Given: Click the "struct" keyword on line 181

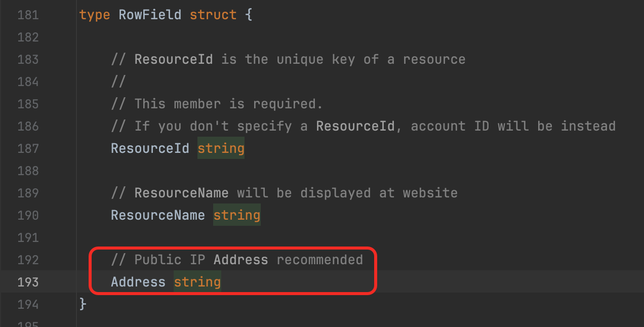Looking at the screenshot, I should coord(213,15).
